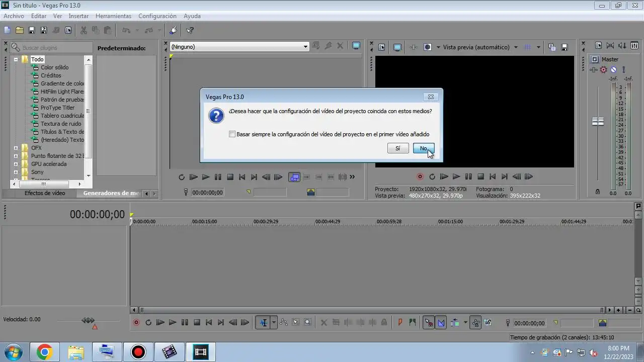Click the New project icon in toolbar

pyautogui.click(x=7, y=30)
